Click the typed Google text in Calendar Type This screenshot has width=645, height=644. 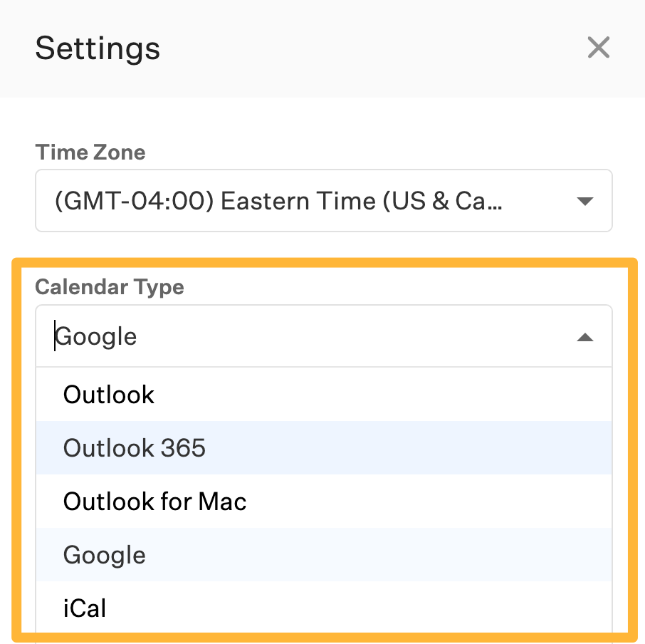pos(97,336)
